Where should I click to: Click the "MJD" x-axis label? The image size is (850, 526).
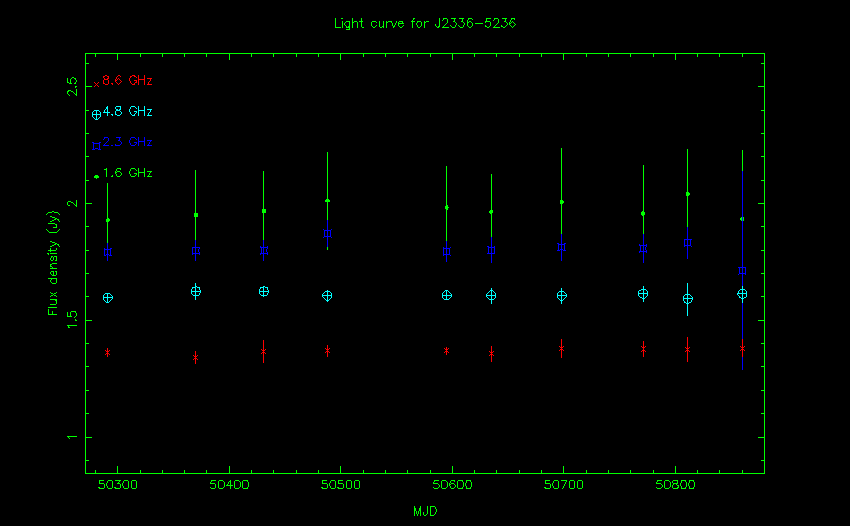[425, 511]
